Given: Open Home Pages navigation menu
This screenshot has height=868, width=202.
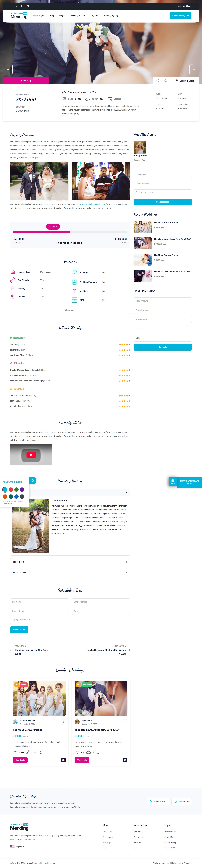Looking at the screenshot, I should [x=38, y=15].
